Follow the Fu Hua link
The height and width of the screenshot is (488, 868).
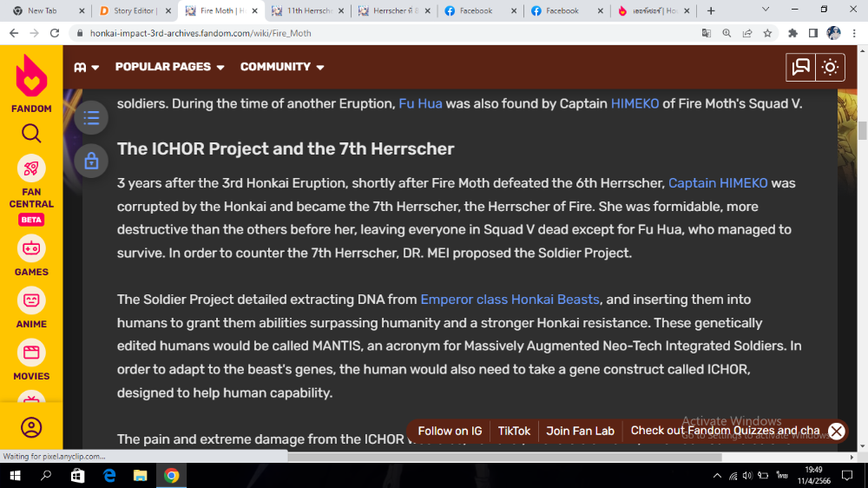click(x=420, y=103)
